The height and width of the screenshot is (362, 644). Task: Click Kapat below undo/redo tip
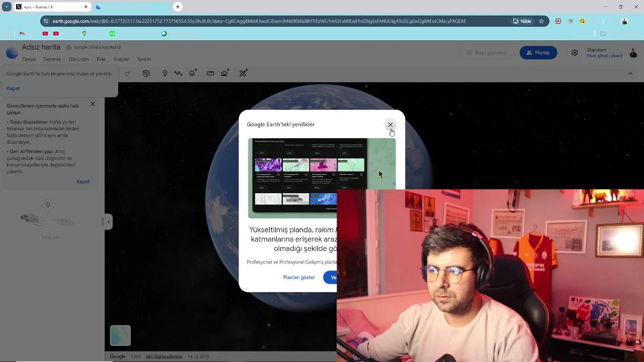click(x=83, y=182)
